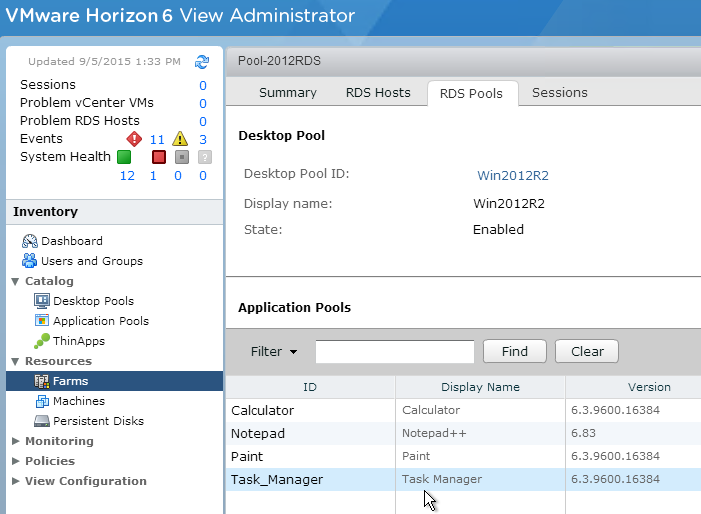Click the Persistent Disks drive icon
The height and width of the screenshot is (514, 701).
(42, 421)
